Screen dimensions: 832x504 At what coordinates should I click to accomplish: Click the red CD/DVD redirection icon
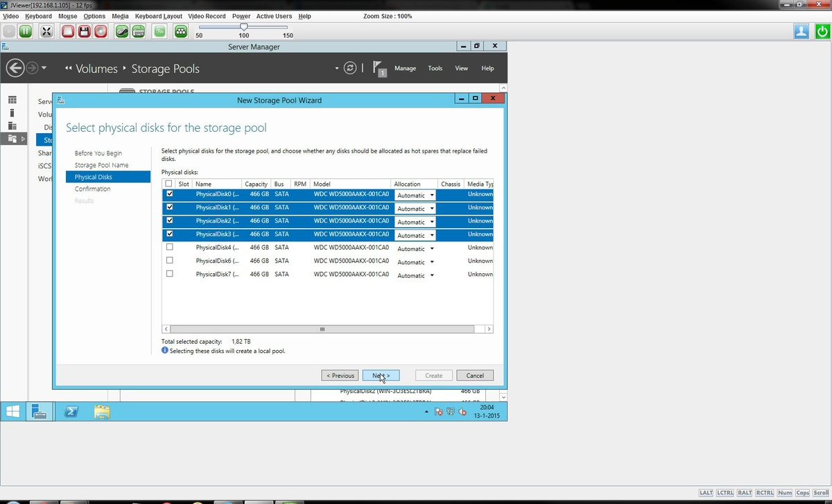[x=101, y=31]
